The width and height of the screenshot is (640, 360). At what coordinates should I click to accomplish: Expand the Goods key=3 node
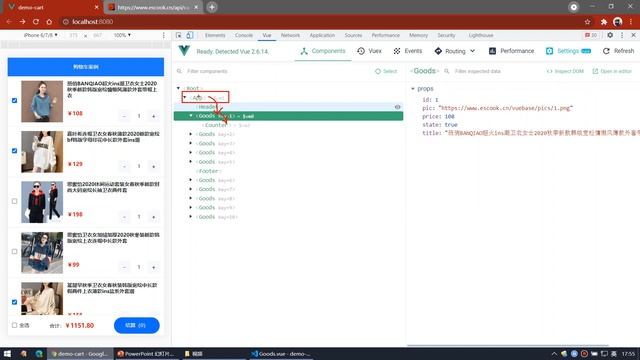[x=191, y=144]
